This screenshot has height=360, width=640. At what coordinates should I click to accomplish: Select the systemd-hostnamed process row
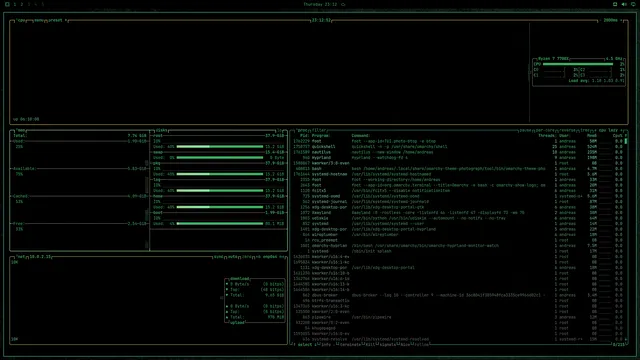pos(458,174)
